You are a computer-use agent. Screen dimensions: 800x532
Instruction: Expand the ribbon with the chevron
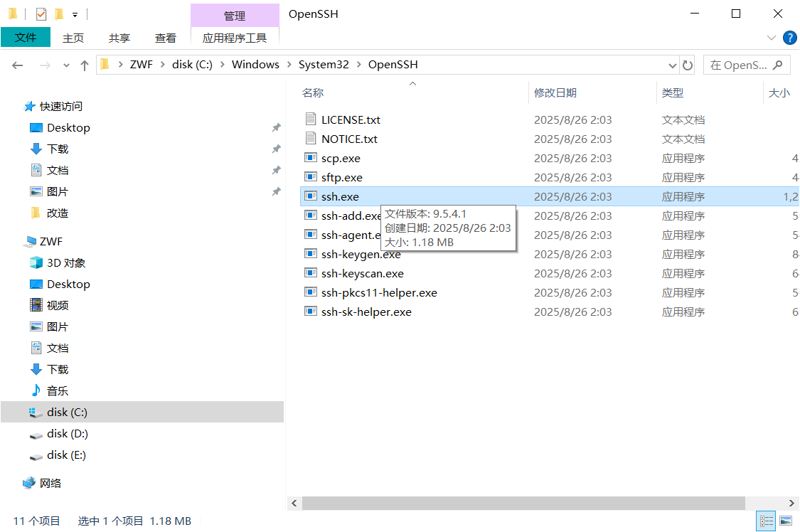[x=772, y=38]
